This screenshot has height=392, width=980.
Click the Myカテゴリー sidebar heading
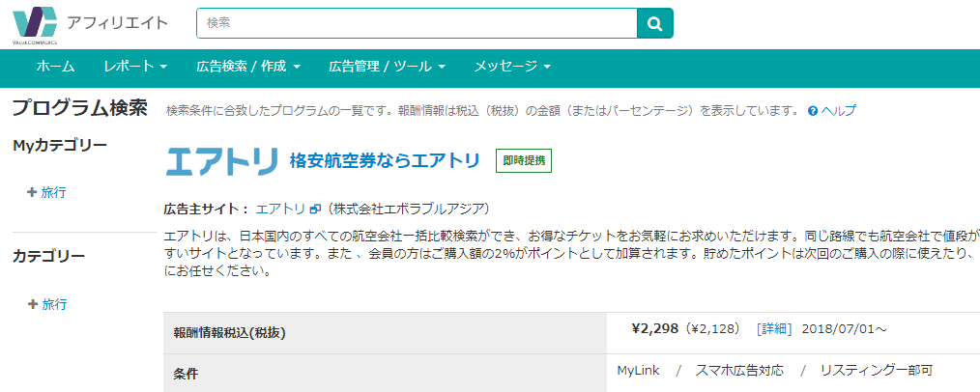click(x=60, y=146)
